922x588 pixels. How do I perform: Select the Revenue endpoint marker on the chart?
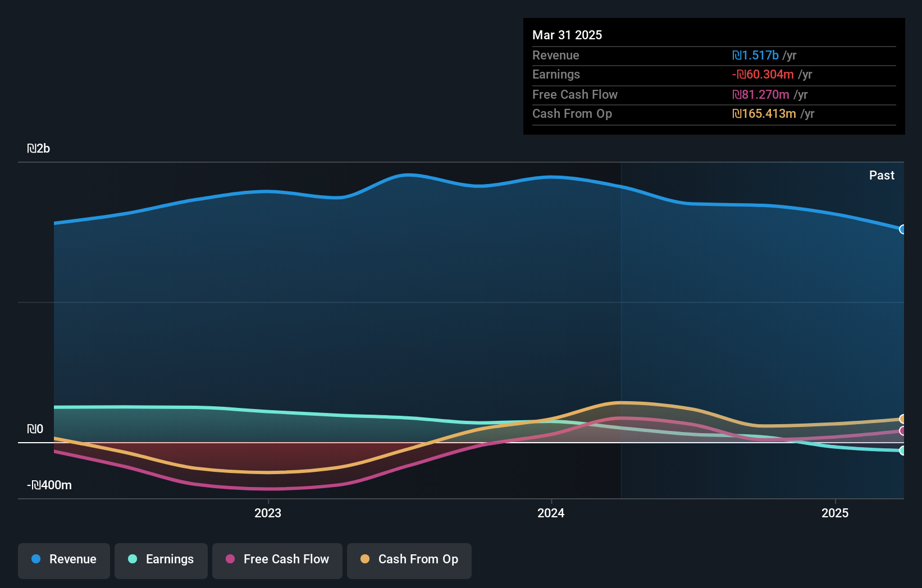click(902, 229)
